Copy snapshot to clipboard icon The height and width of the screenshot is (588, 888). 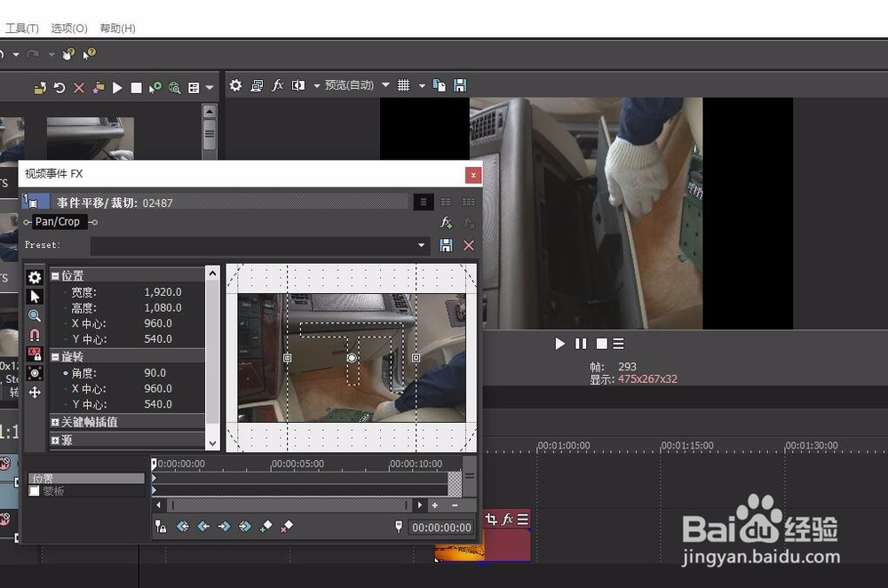(439, 85)
